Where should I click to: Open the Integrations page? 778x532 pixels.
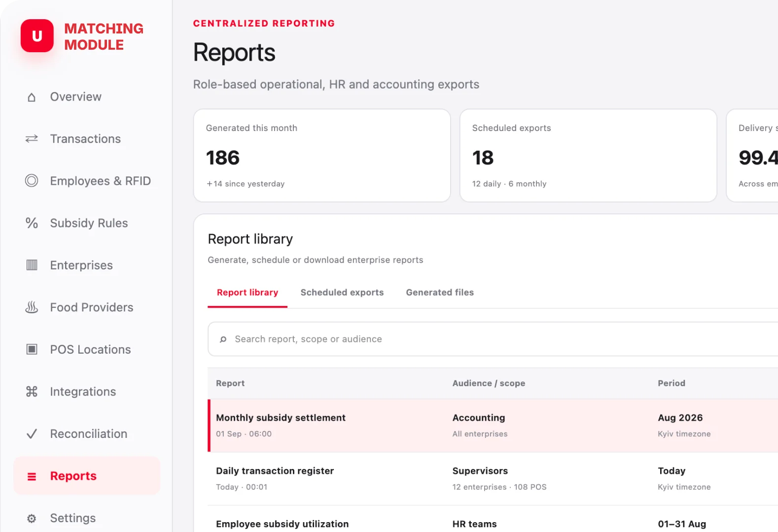pyautogui.click(x=87, y=392)
